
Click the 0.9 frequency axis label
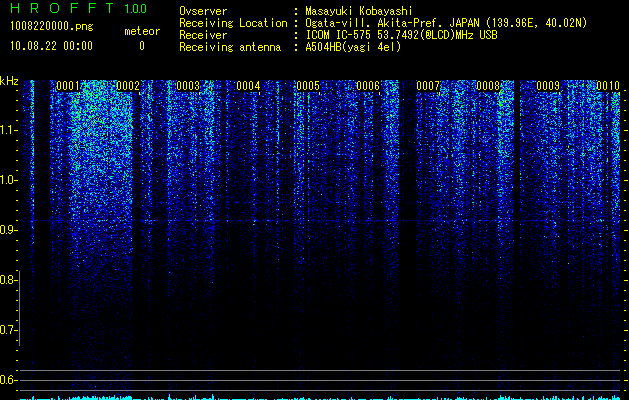[7, 230]
